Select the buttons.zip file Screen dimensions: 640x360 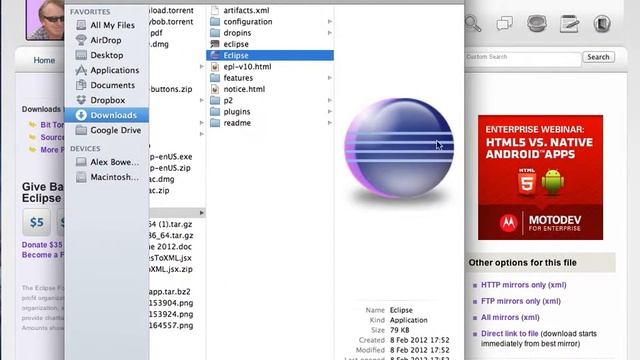(x=171, y=89)
